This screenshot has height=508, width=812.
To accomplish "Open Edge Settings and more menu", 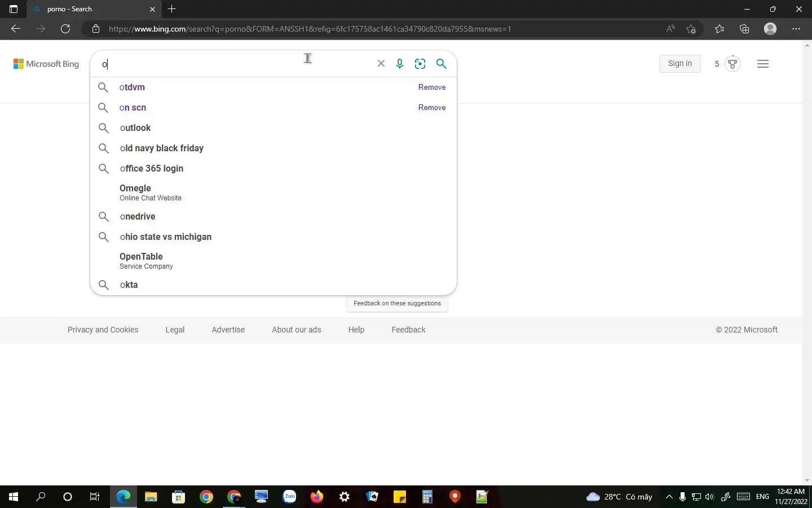I will [x=796, y=29].
